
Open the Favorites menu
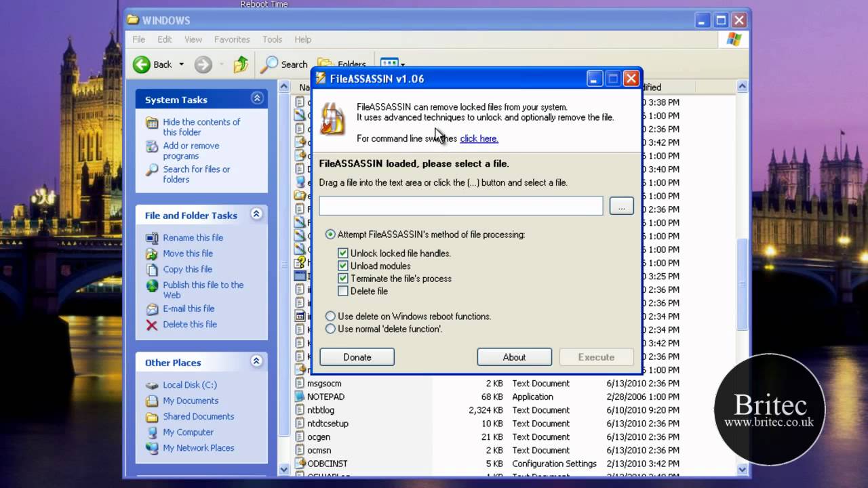(232, 39)
